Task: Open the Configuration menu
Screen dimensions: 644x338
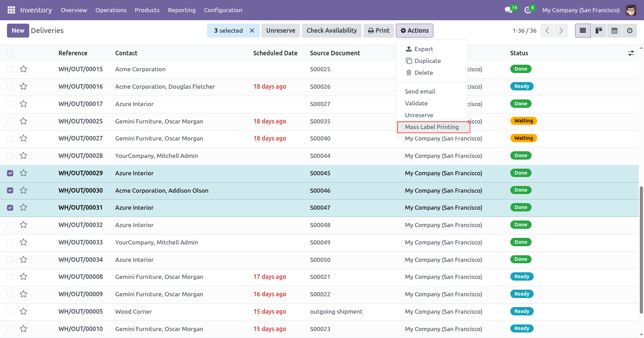Action: (223, 10)
